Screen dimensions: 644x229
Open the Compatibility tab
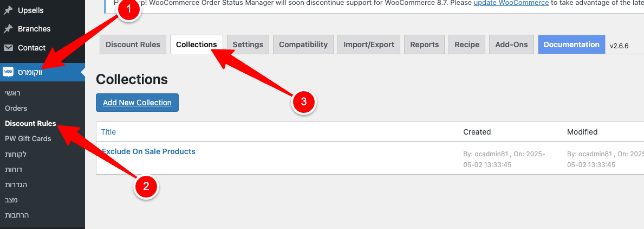pos(303,44)
